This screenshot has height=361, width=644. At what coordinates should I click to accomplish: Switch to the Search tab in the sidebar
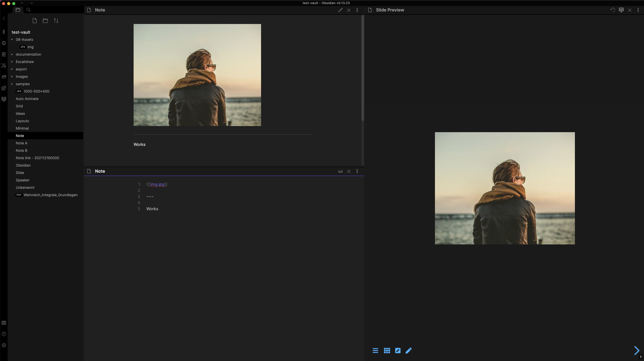[x=28, y=10]
